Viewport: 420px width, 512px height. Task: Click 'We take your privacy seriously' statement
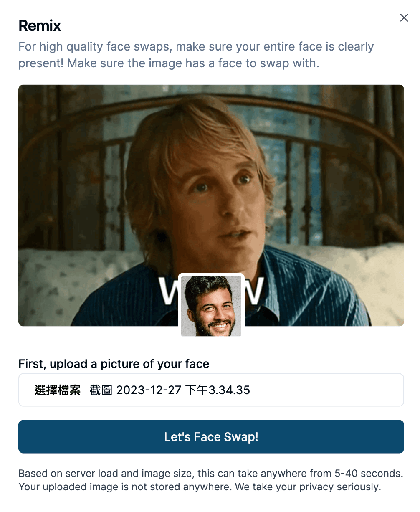308,487
